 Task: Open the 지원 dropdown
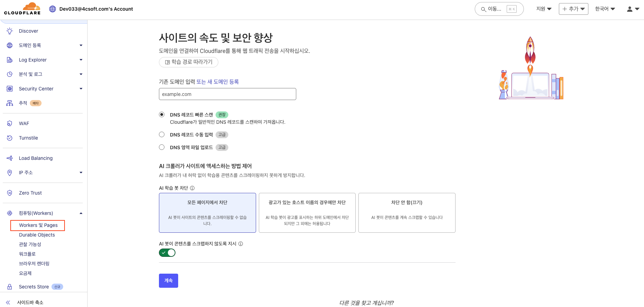pos(544,9)
